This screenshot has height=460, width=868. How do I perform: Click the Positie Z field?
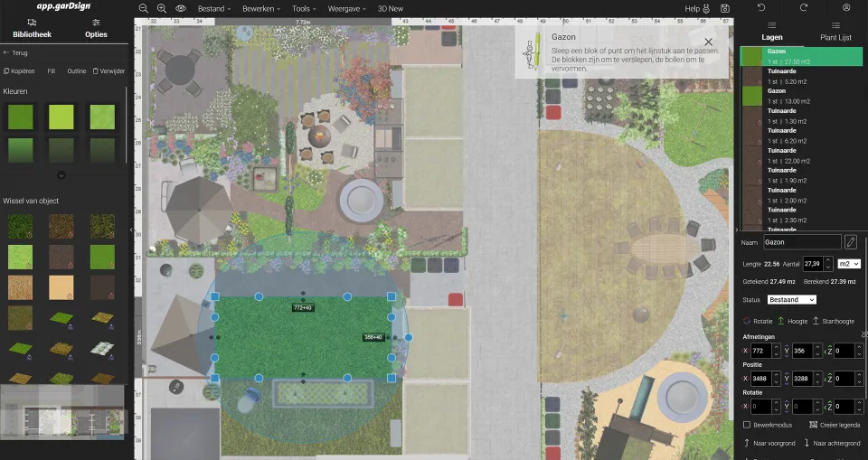point(844,379)
